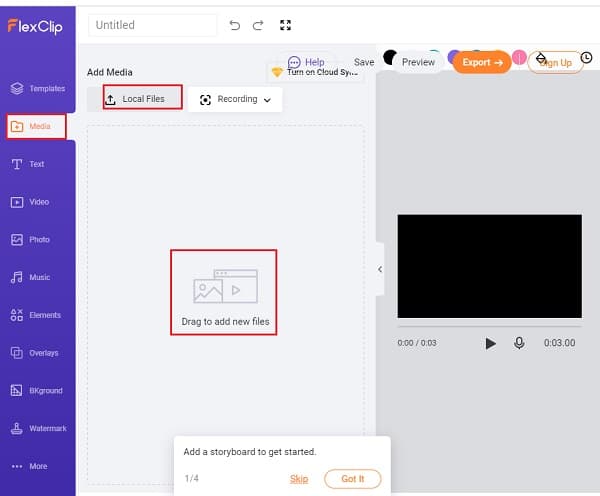600x496 pixels.
Task: Click the Undo arrow icon
Action: click(235, 25)
